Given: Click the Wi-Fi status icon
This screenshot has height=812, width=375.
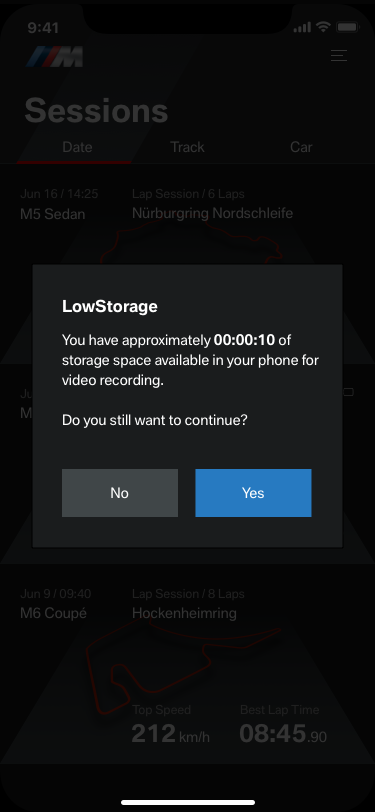Looking at the screenshot, I should point(324,27).
